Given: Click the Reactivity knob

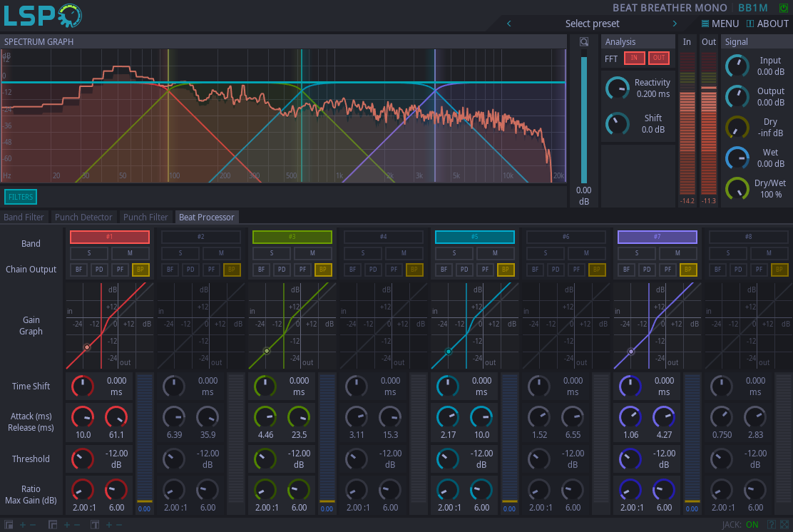Looking at the screenshot, I should coord(617,88).
